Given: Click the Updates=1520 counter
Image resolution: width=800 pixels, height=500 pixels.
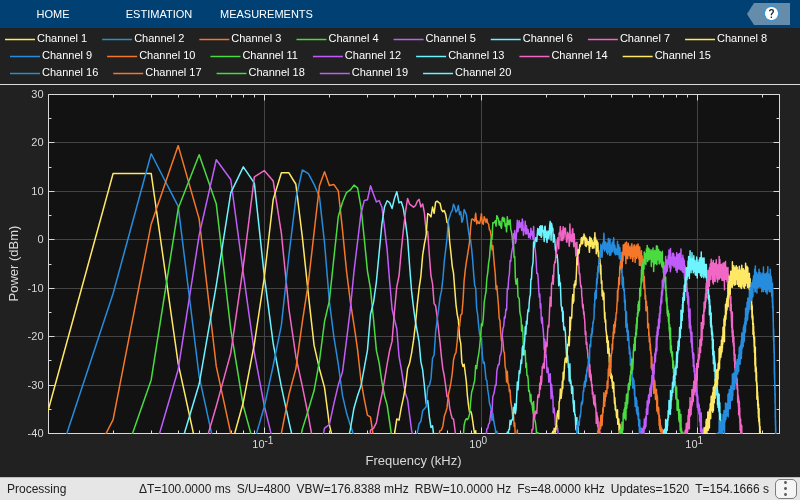Looking at the screenshot, I should tap(649, 489).
